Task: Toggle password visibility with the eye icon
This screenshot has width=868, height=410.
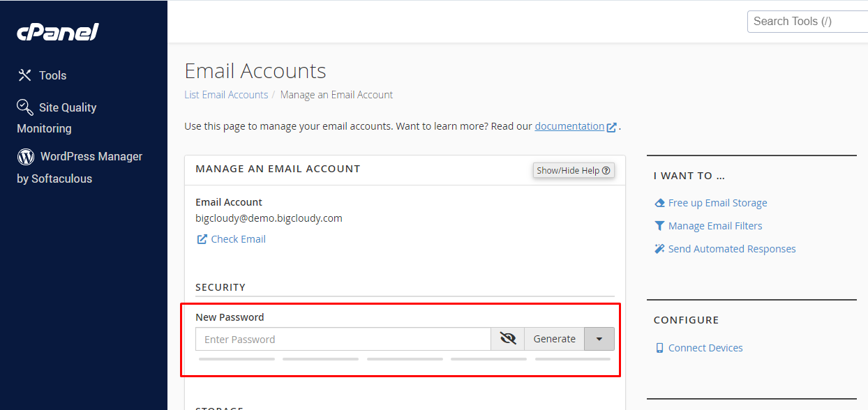Action: pyautogui.click(x=507, y=338)
